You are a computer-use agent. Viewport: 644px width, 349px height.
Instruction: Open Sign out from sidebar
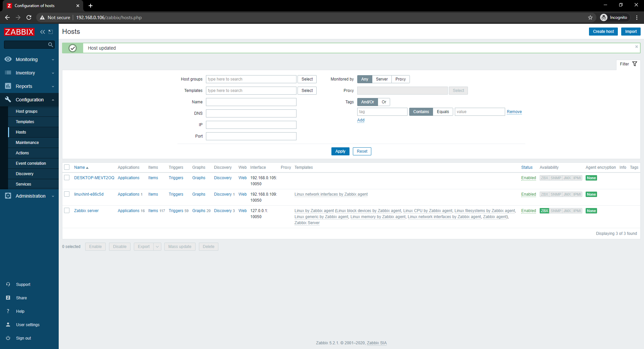pyautogui.click(x=23, y=338)
